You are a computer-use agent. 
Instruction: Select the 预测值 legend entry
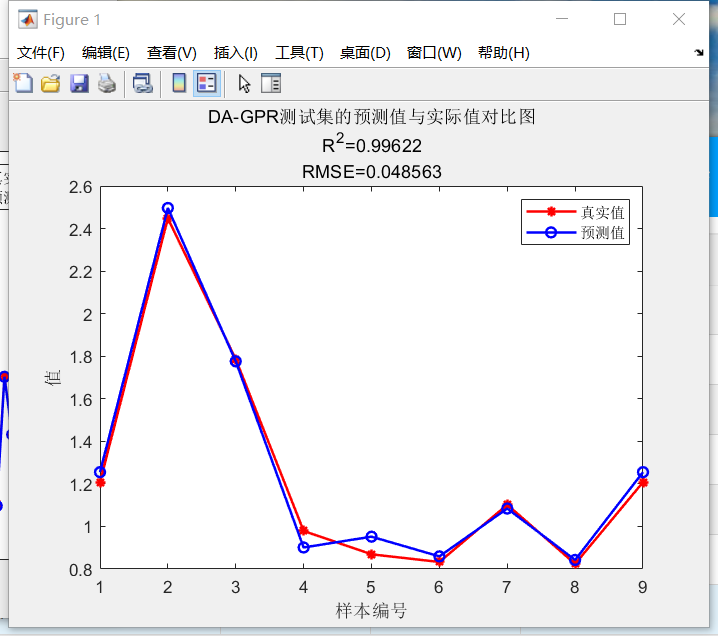pyautogui.click(x=576, y=233)
